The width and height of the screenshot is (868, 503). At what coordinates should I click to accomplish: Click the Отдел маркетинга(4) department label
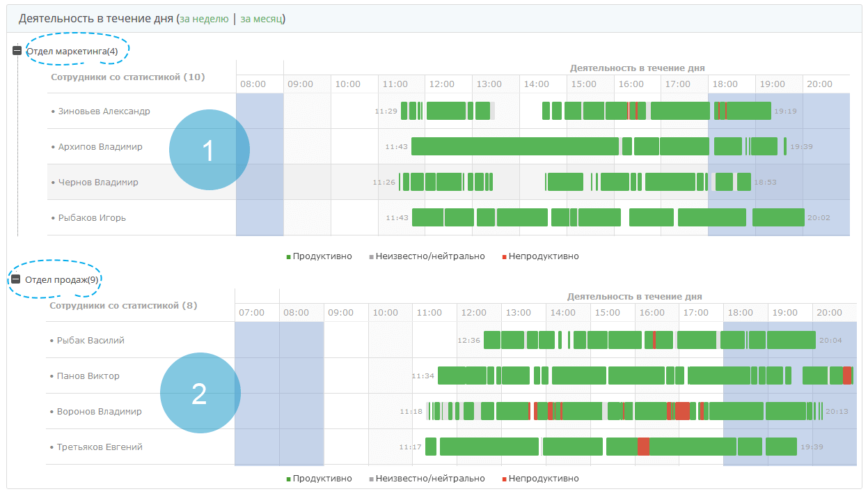(77, 51)
